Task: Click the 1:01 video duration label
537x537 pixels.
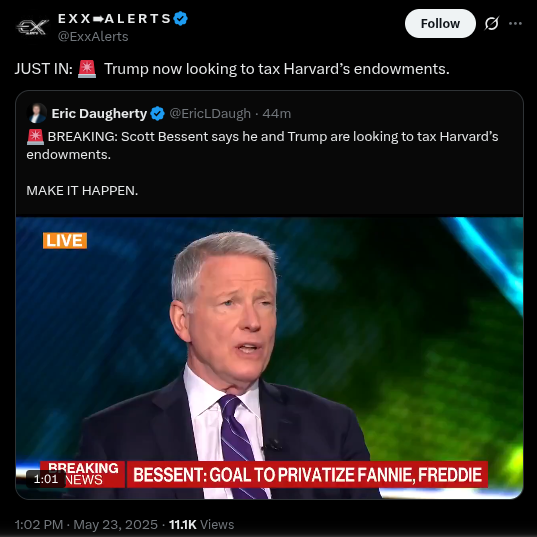Action: 46,479
